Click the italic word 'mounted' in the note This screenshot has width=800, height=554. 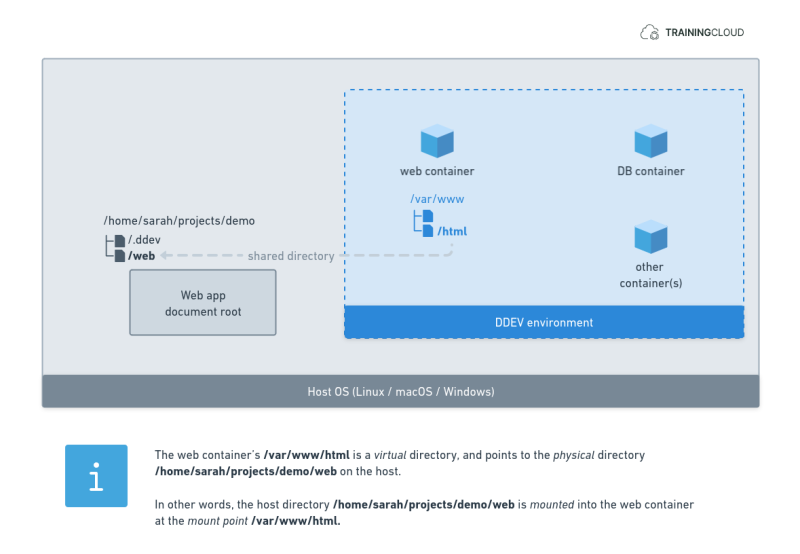click(x=552, y=505)
